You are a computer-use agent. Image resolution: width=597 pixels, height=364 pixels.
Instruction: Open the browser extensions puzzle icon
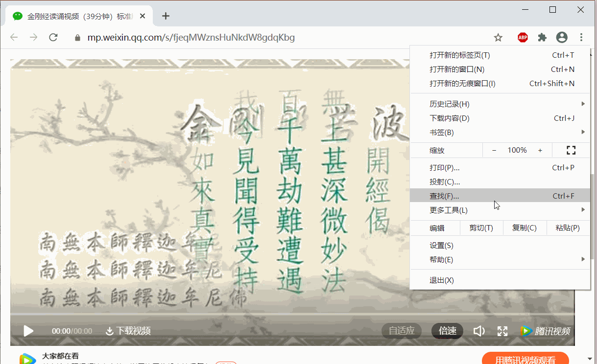point(542,37)
